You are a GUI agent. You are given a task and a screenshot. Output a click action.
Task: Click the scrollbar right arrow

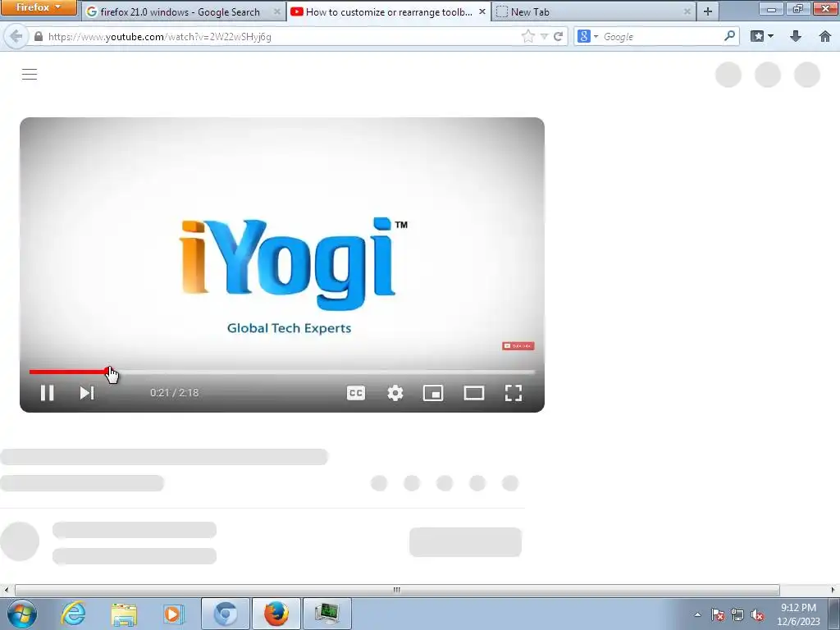pos(833,590)
